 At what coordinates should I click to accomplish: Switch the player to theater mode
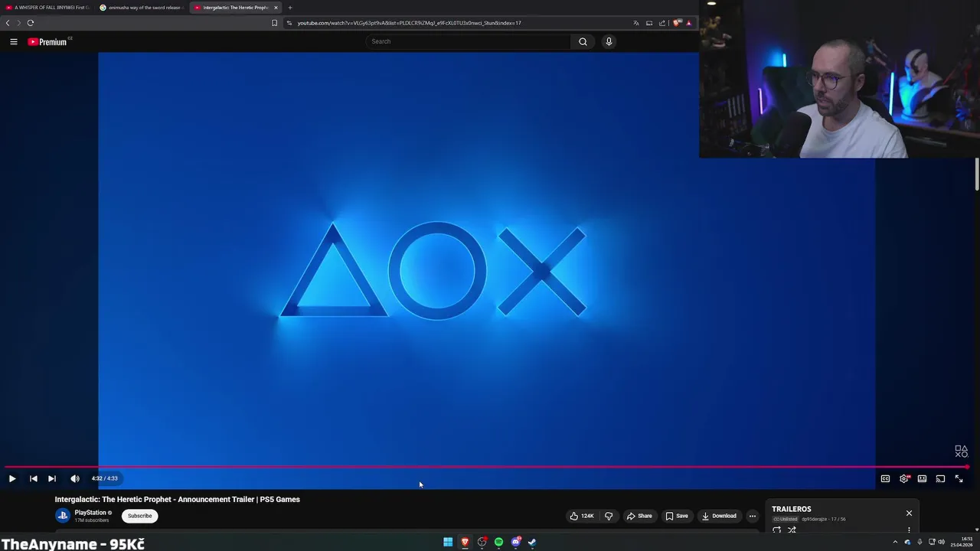(922, 478)
